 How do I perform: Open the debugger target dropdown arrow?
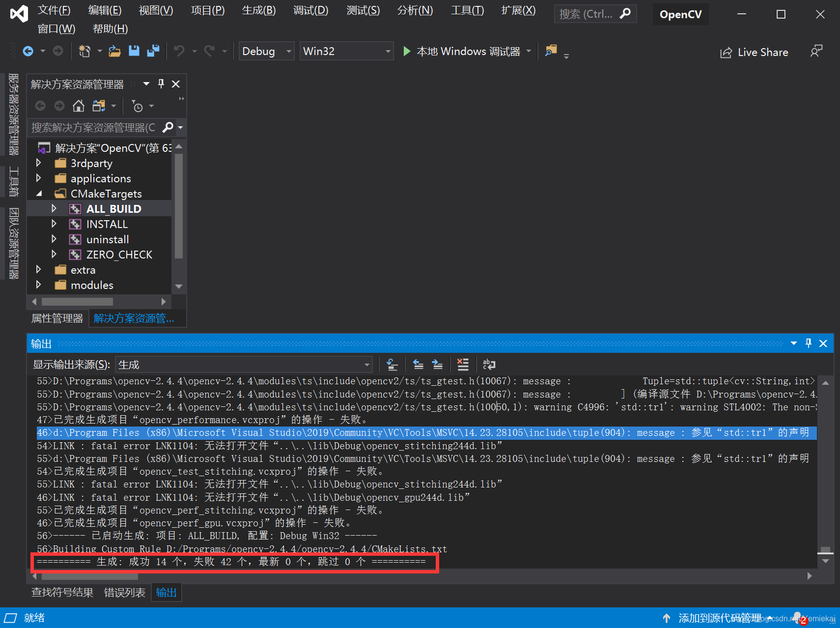529,51
